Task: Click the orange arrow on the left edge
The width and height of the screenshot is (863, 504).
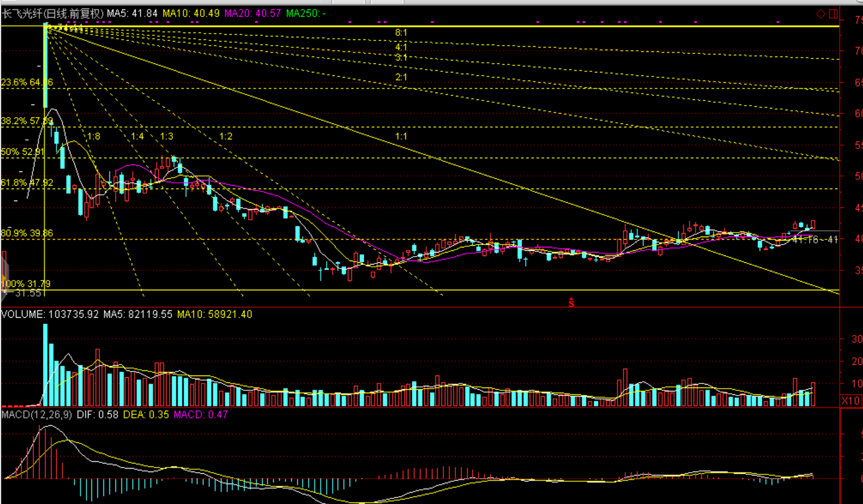Action: pos(5,270)
